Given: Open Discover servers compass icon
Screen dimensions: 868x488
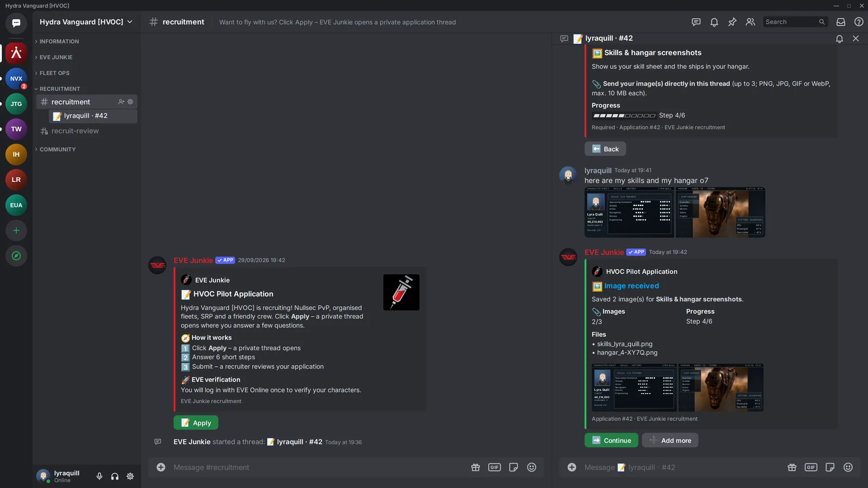Looking at the screenshot, I should (x=16, y=256).
